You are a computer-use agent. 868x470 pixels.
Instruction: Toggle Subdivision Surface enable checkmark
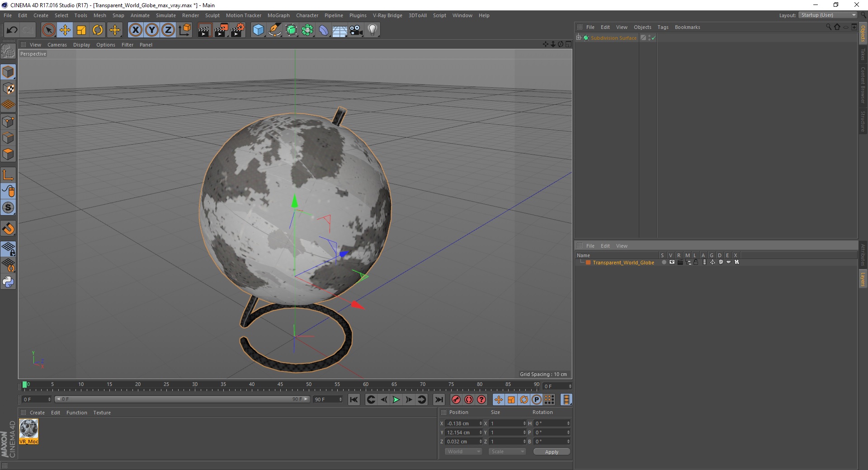point(653,38)
